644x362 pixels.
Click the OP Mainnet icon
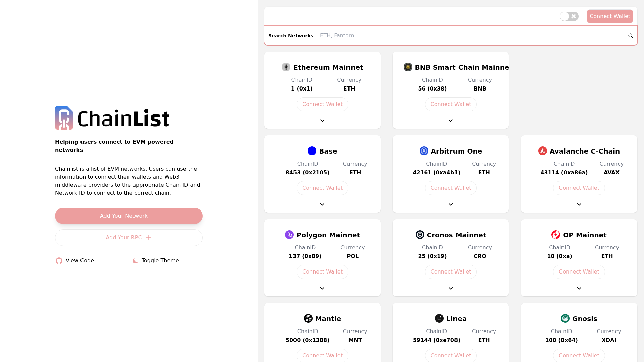pyautogui.click(x=556, y=235)
